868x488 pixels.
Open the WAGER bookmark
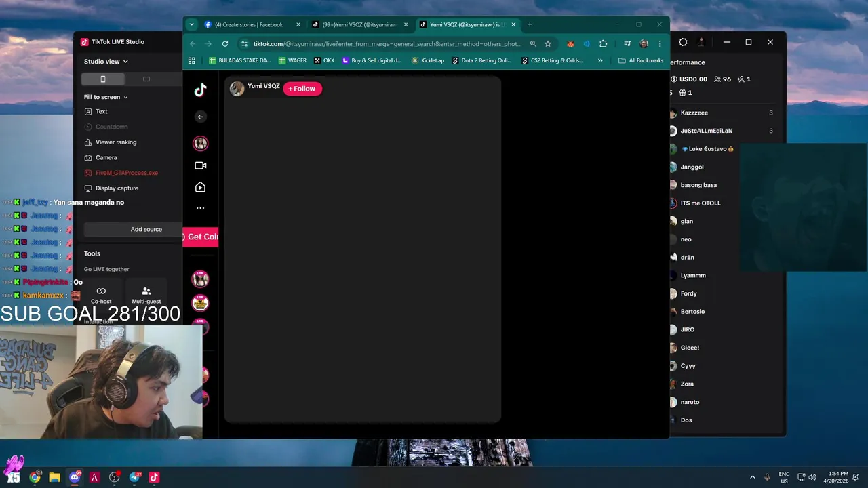[292, 60]
